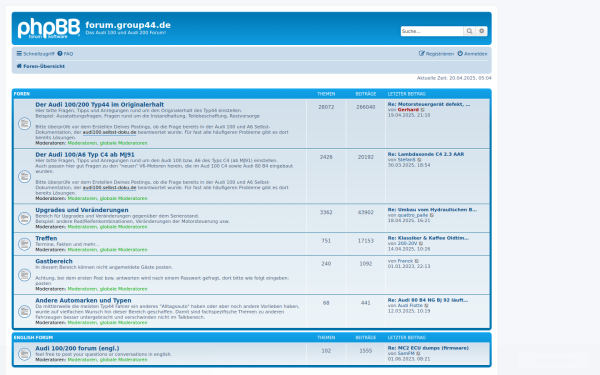
Task: Open Der Audi 100/A6 Typ C4 ab MJ91 forum
Action: click(85, 155)
